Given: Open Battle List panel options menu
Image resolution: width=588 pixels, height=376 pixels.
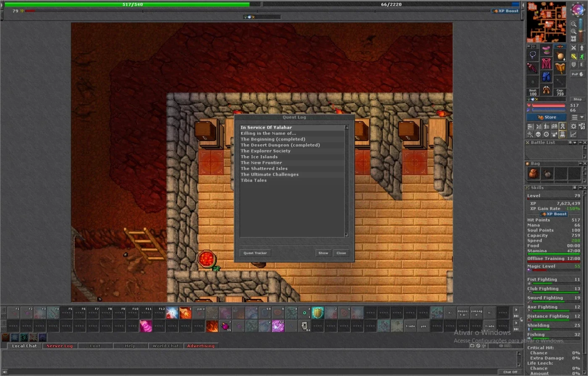Looking at the screenshot, I should [x=570, y=142].
